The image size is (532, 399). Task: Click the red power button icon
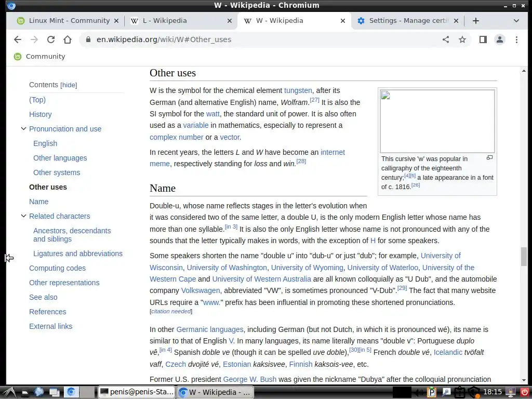525,393
